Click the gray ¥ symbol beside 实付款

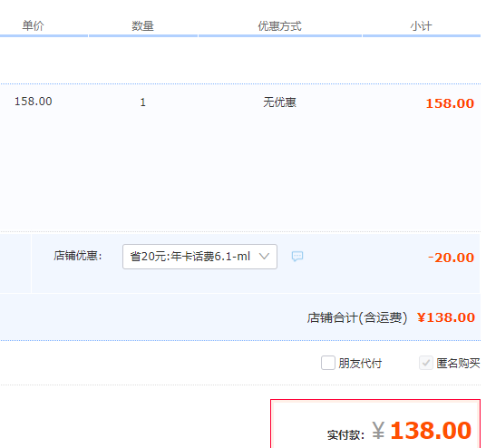pyautogui.click(x=378, y=431)
